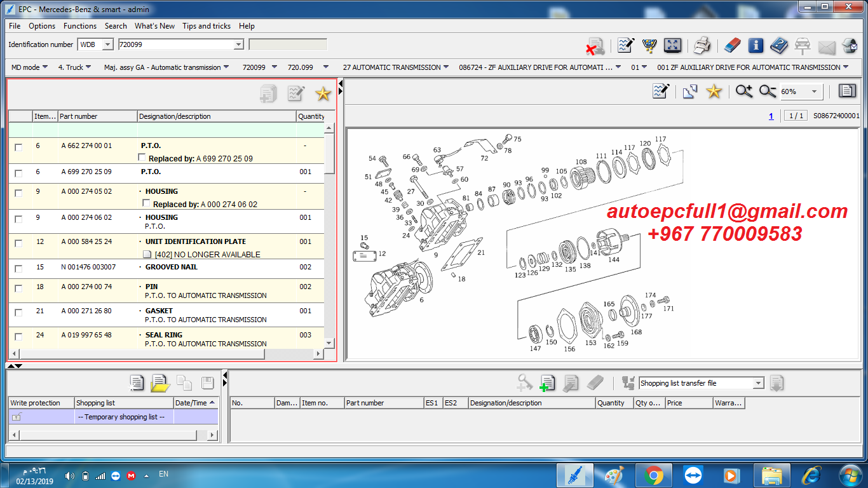Launch Google Chrome from the taskbar
868x488 pixels.
(653, 475)
